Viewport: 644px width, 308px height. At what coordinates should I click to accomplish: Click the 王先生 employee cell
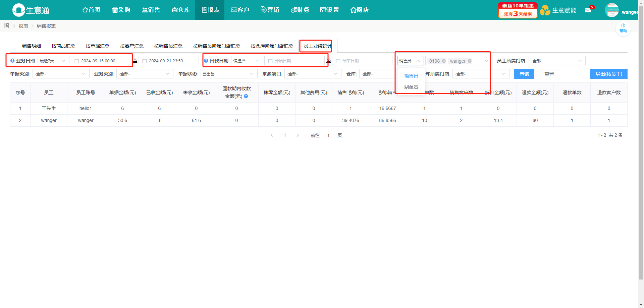pos(49,108)
